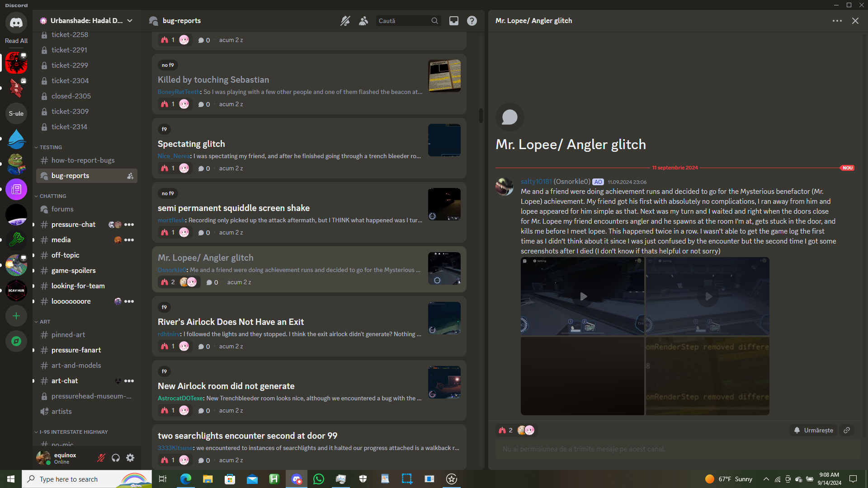Open the pressure-chat channel
Image resolution: width=868 pixels, height=488 pixels.
point(73,225)
